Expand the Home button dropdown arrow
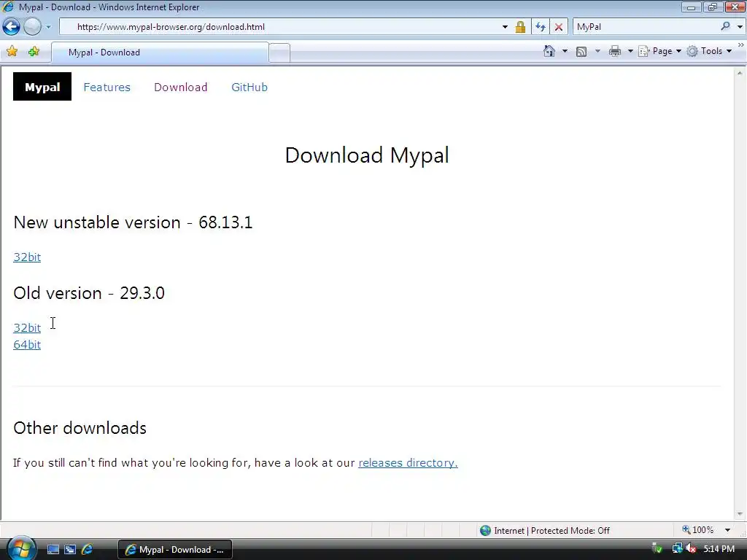The image size is (747, 560). pyautogui.click(x=565, y=51)
